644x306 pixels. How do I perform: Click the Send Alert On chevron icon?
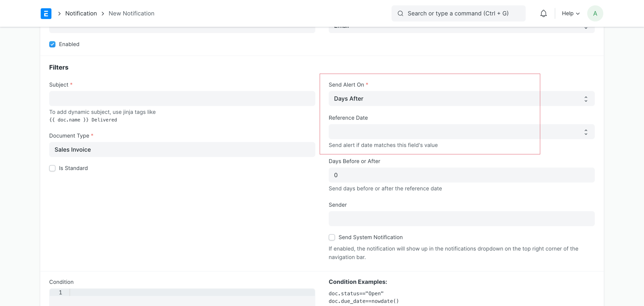586,99
